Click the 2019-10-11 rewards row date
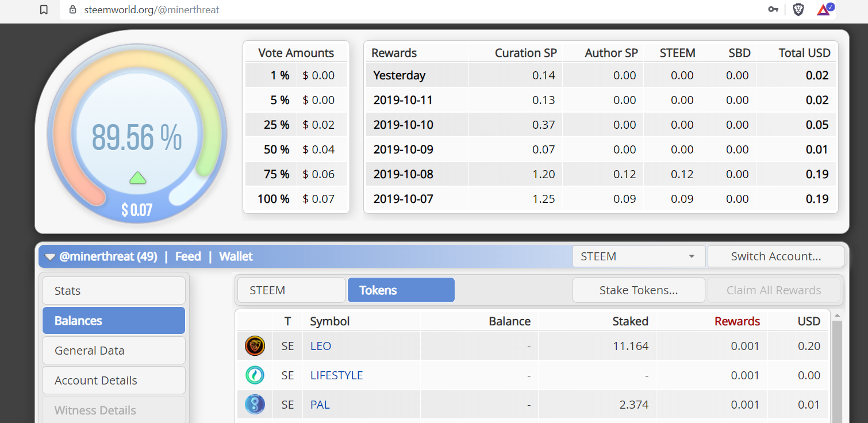The image size is (868, 423). (403, 100)
